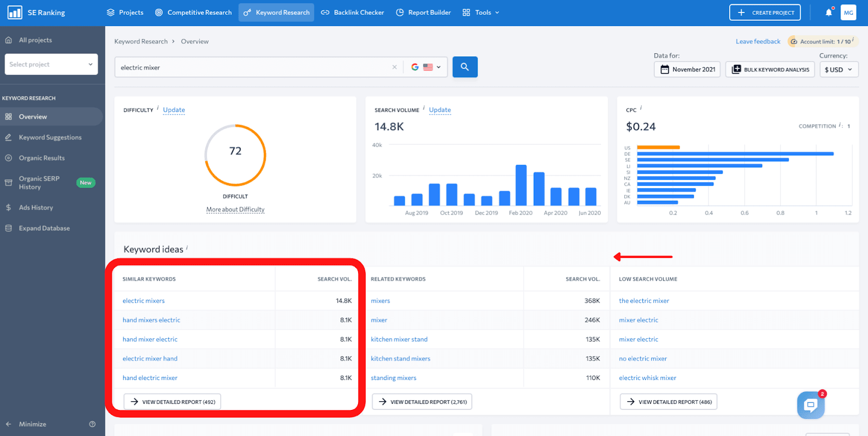Image resolution: width=868 pixels, height=436 pixels.
Task: Click the SE Ranking logo
Action: (x=36, y=12)
